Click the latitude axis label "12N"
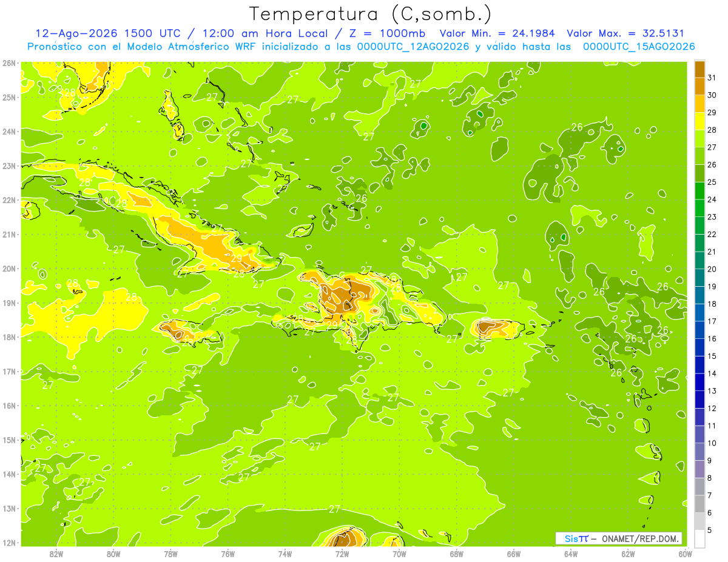This screenshot has height=562, width=728. pyautogui.click(x=8, y=543)
